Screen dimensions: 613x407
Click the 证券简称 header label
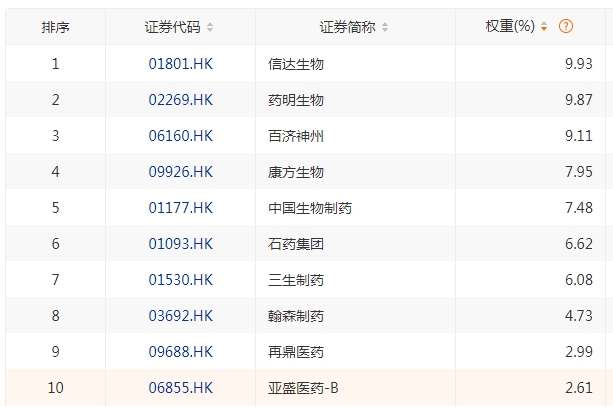click(348, 27)
